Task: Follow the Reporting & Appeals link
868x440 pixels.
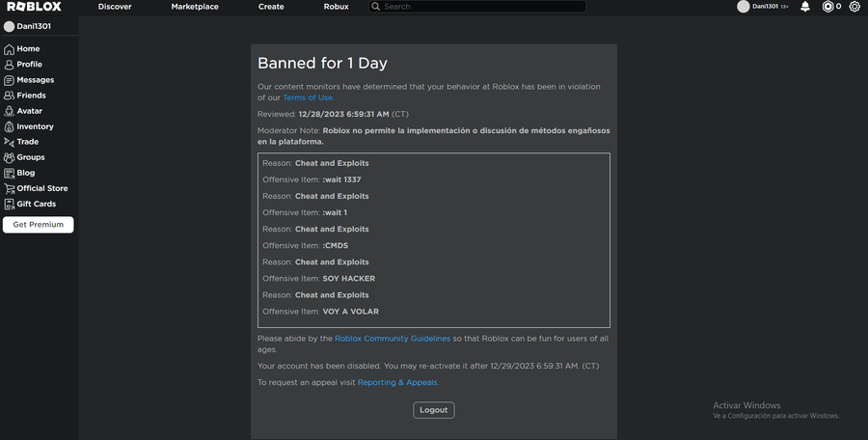Action: click(397, 383)
